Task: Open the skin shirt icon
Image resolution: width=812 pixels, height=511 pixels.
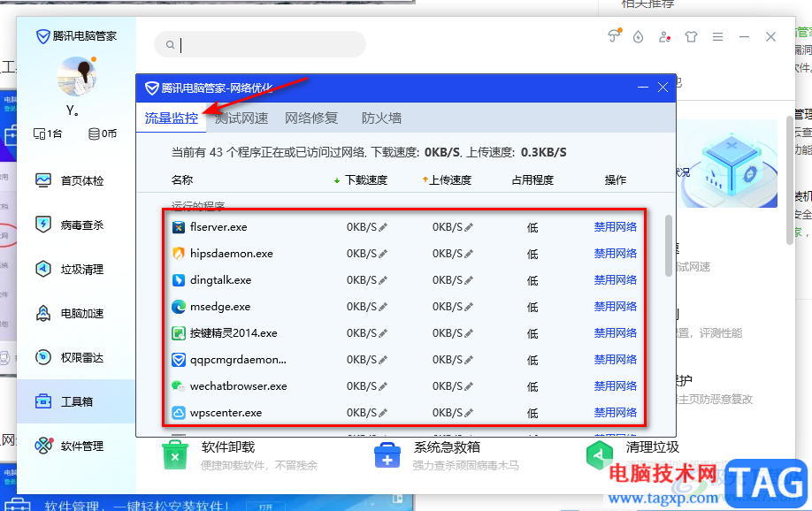Action: (691, 37)
